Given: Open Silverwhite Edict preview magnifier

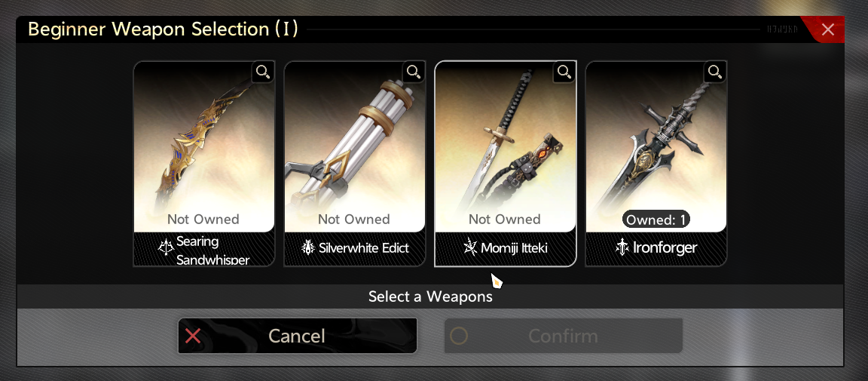Looking at the screenshot, I should pos(414,72).
